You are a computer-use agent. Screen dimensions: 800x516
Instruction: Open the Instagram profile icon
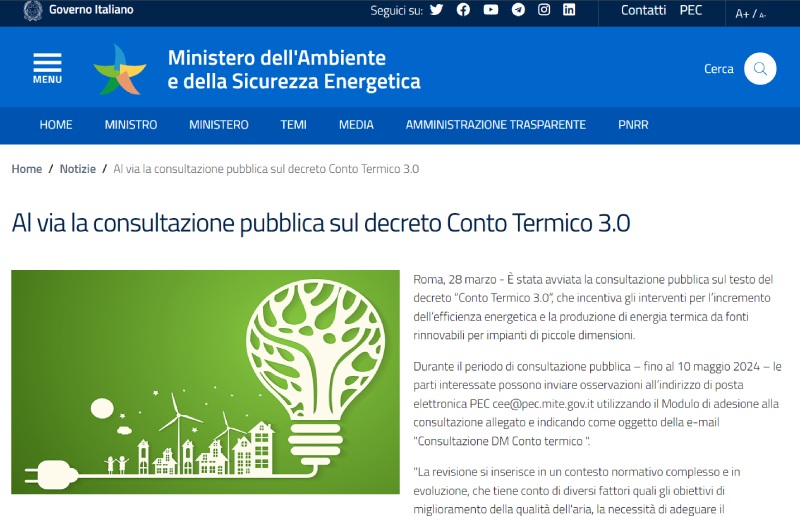pos(544,10)
